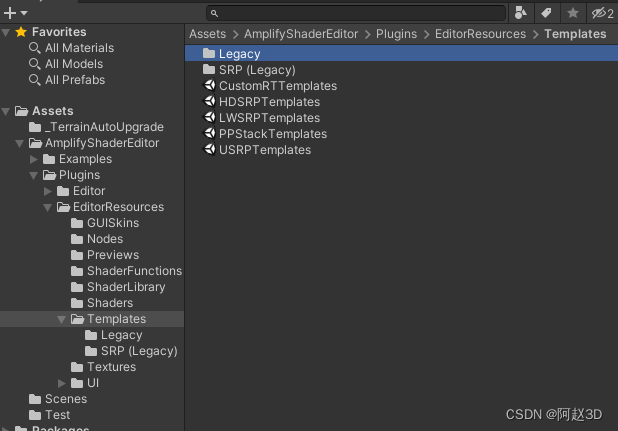Select the HDSRPTemplates Unity package icon
This screenshot has width=618, height=431.
pos(210,102)
